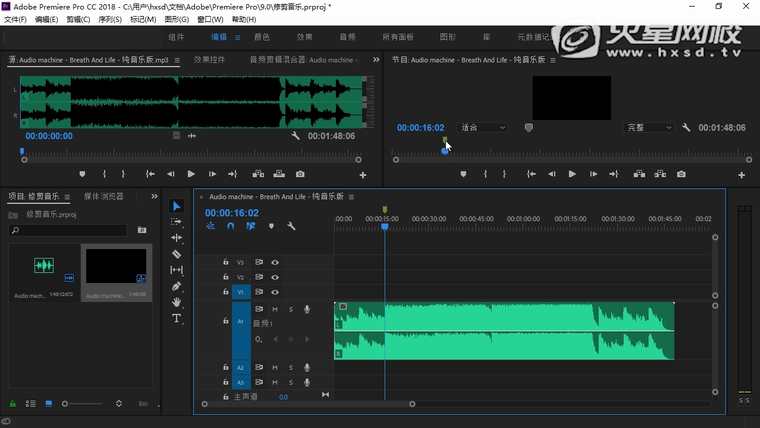The width and height of the screenshot is (760, 428).
Task: Open the 序列(S) menu
Action: tap(110, 19)
